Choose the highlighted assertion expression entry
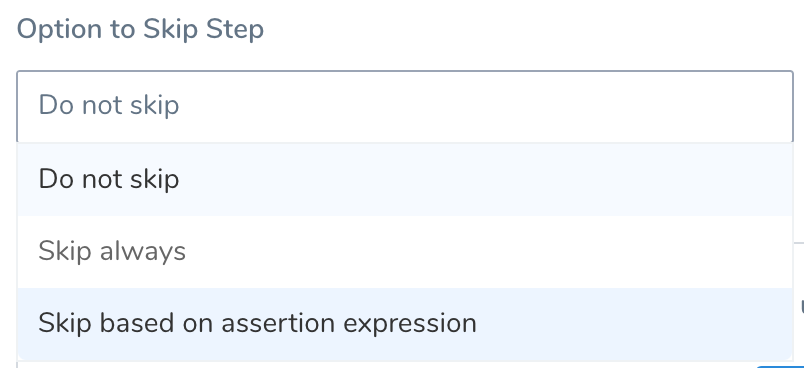 pos(405,324)
